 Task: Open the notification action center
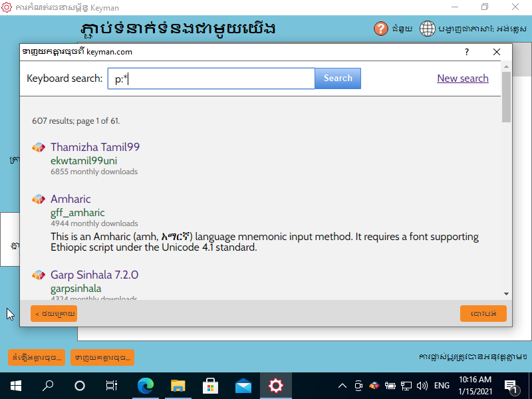point(511,386)
